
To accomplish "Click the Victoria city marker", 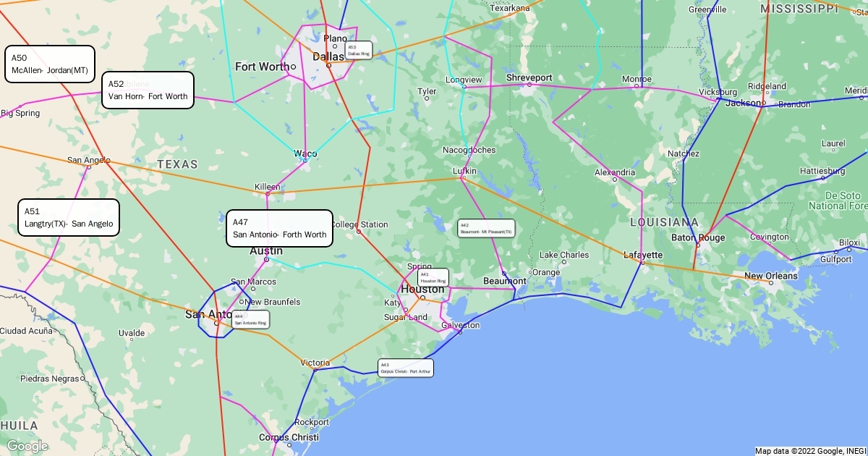I will click(x=315, y=369).
